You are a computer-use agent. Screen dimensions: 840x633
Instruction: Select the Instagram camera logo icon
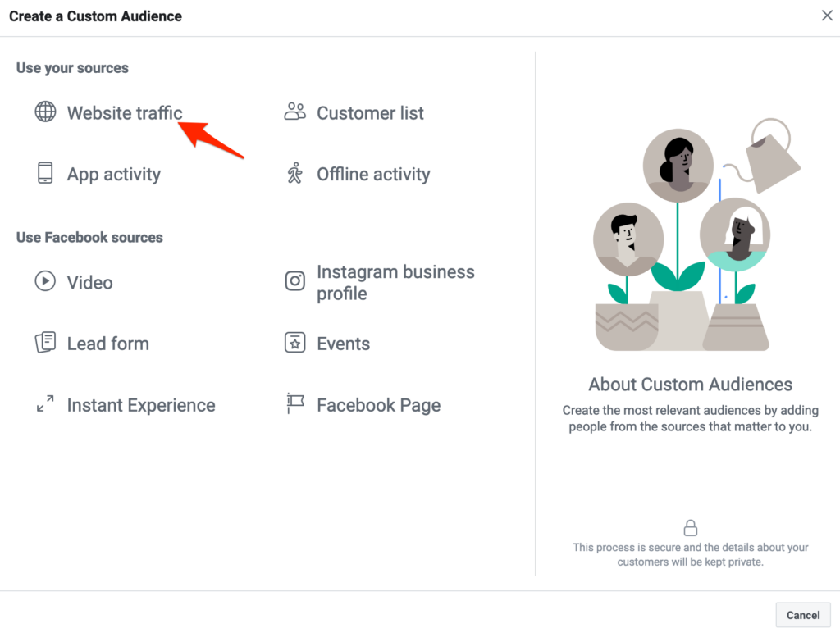(x=294, y=281)
